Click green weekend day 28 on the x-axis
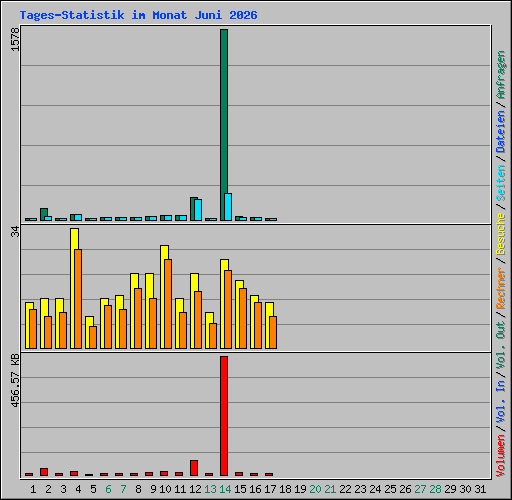 tap(435, 489)
